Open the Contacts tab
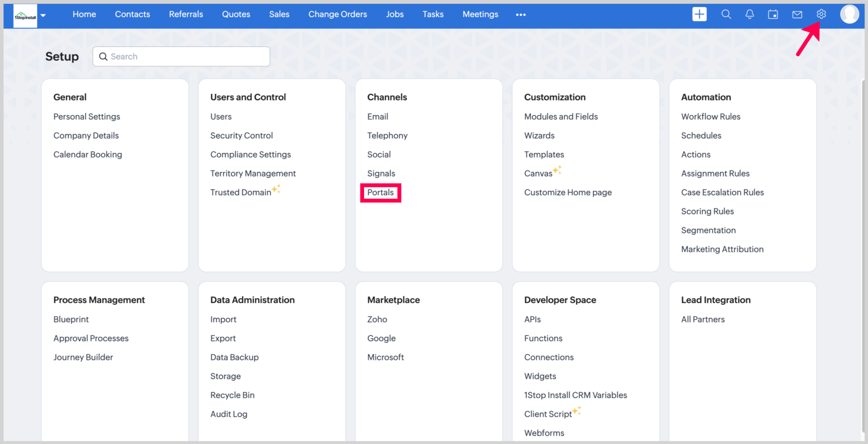Image resolution: width=868 pixels, height=444 pixels. pyautogui.click(x=132, y=14)
